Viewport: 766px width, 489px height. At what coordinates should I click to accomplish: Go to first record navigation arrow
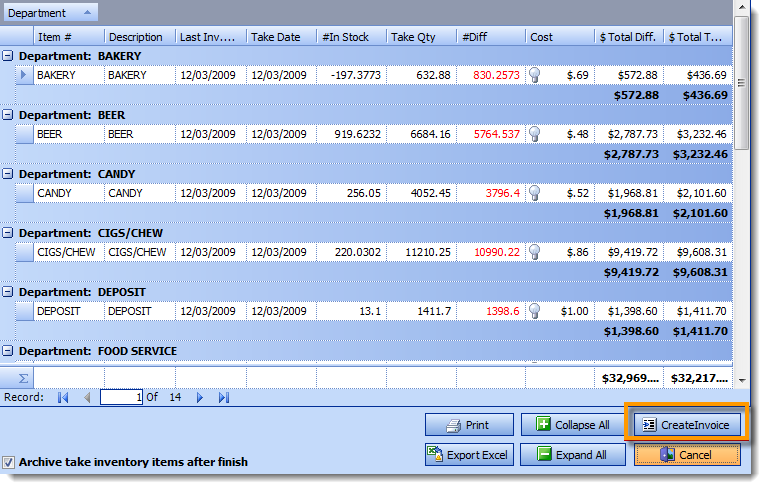(x=63, y=398)
